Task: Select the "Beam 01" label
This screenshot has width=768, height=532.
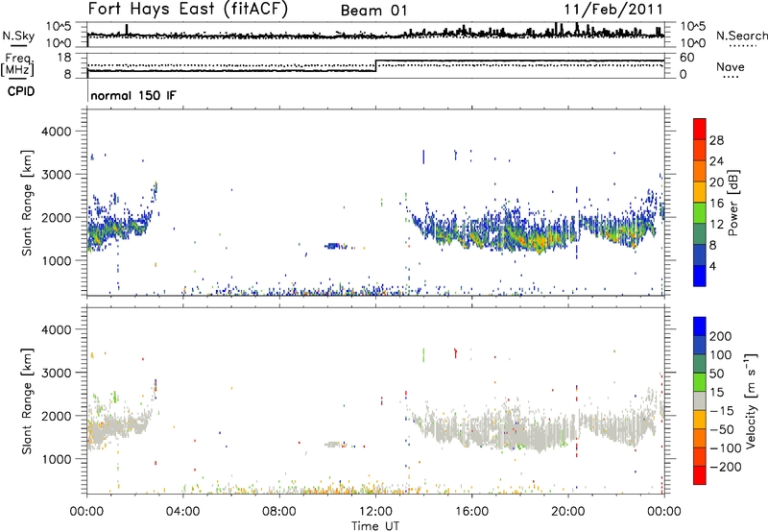Action: pos(373,11)
